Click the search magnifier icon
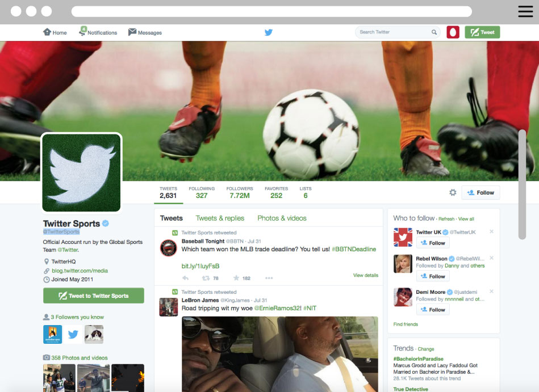The width and height of the screenshot is (539, 392). [434, 32]
